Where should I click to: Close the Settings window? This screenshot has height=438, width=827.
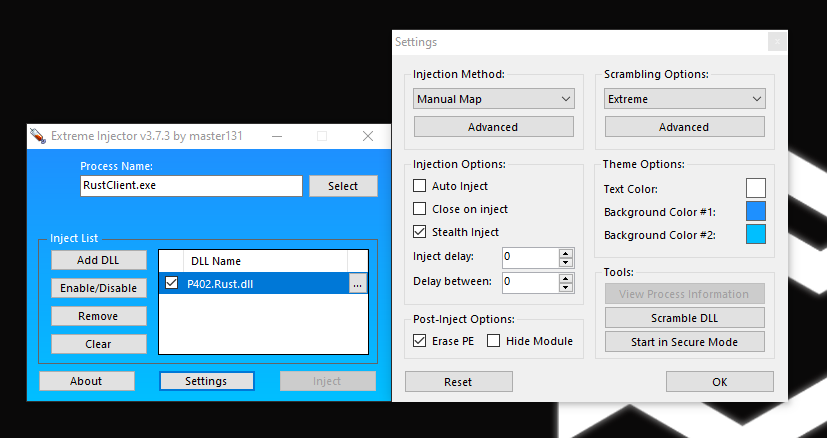point(777,41)
